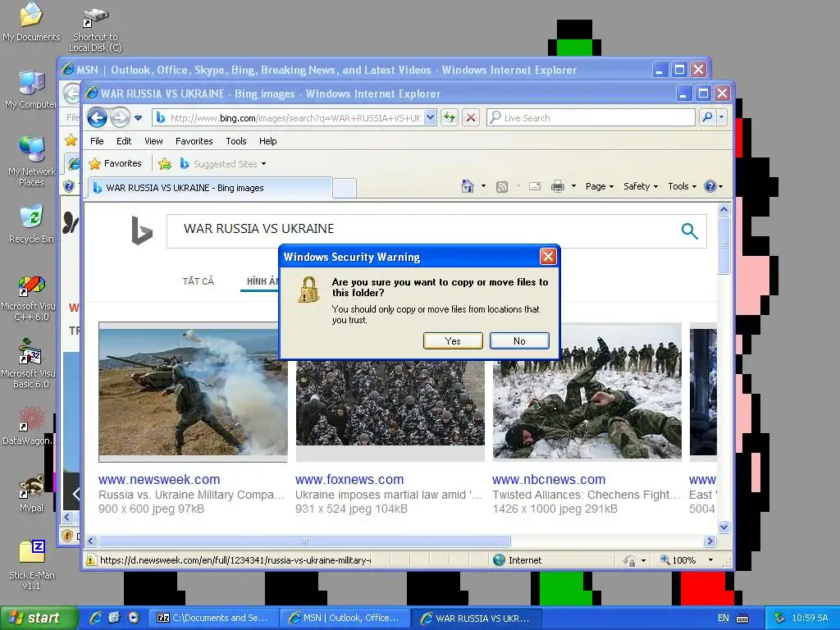Open the soldiers in snow thumbnail from NBC News
Viewport: 840px width, 630px height.
[587, 392]
